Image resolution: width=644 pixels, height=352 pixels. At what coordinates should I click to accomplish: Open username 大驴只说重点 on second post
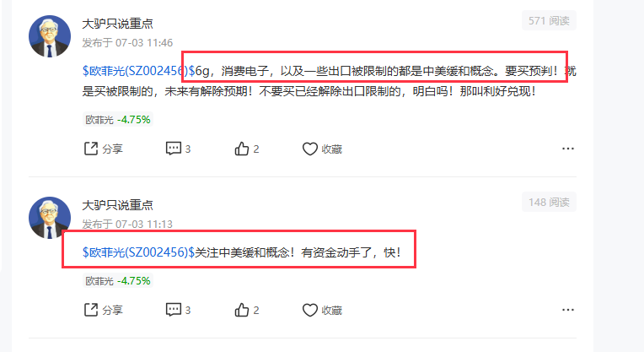tap(117, 205)
